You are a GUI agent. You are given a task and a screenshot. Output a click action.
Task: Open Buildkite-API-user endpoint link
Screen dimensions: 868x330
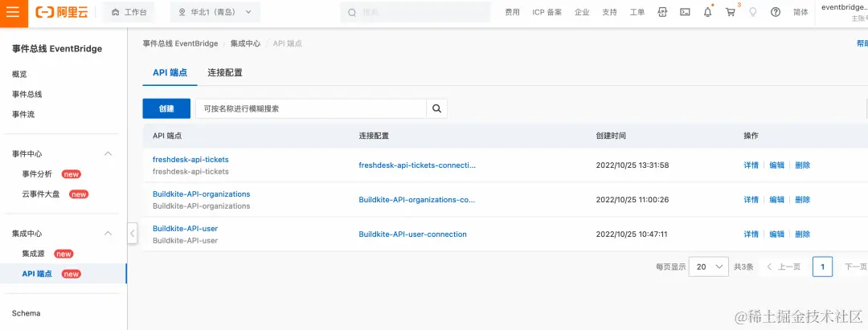tap(186, 228)
